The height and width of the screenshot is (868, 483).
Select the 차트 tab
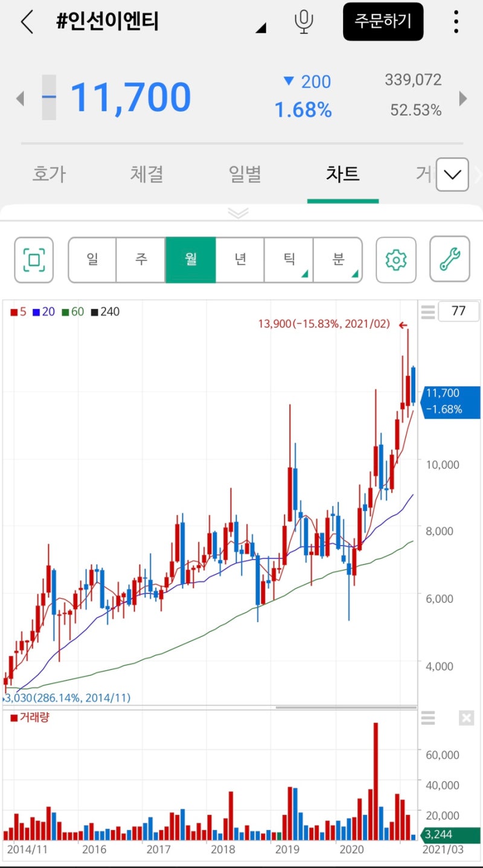tap(343, 174)
